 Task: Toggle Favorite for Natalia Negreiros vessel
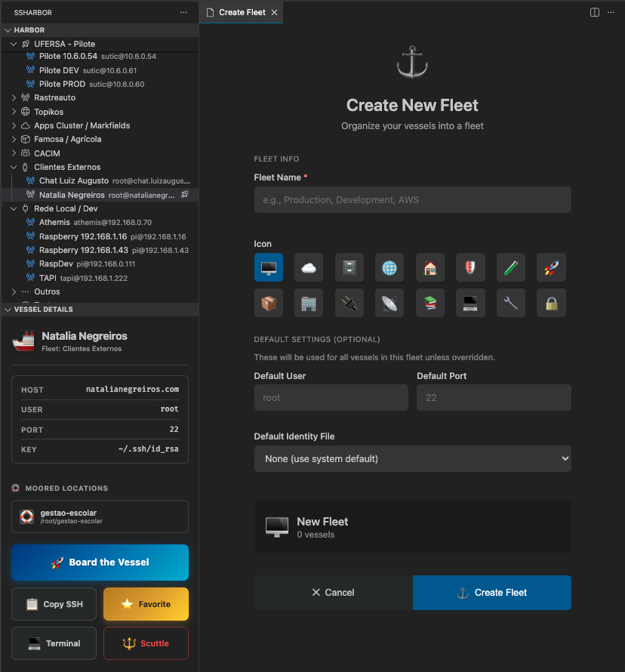[x=146, y=603]
